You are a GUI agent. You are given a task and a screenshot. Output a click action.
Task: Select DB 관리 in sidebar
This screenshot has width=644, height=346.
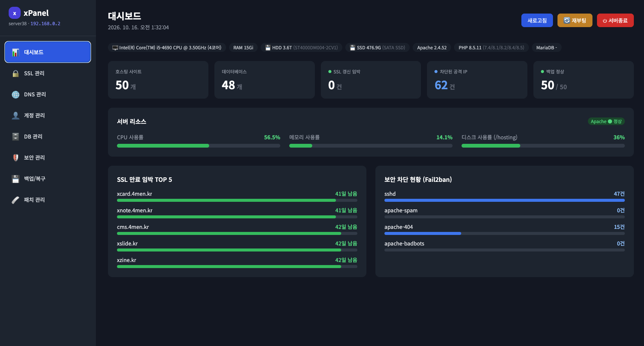pyautogui.click(x=48, y=136)
